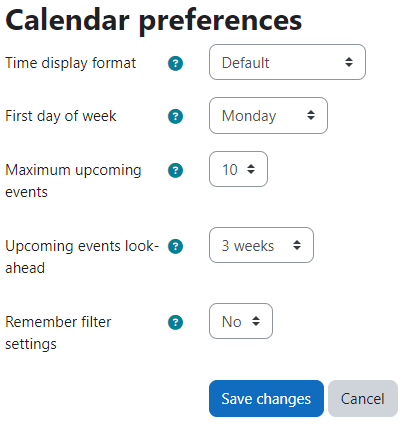Viewport: 410px width, 430px height.
Task: Click the Upcoming events look-ahead label
Action: [82, 257]
